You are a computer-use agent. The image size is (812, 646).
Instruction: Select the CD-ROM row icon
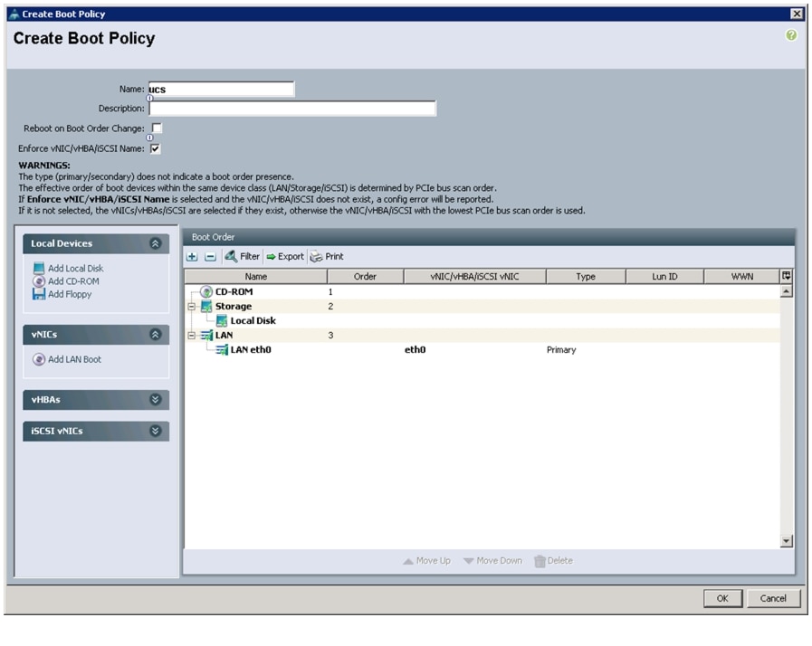tap(206, 292)
